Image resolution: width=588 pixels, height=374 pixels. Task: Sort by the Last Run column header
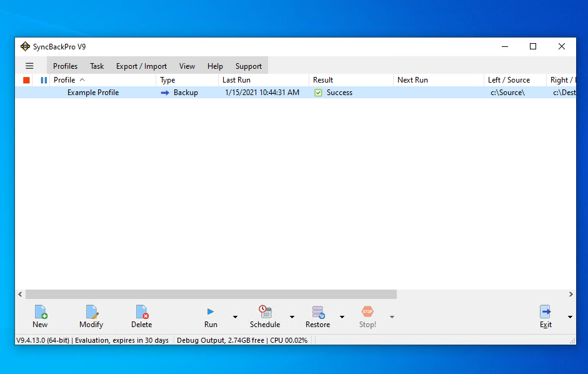click(x=263, y=80)
